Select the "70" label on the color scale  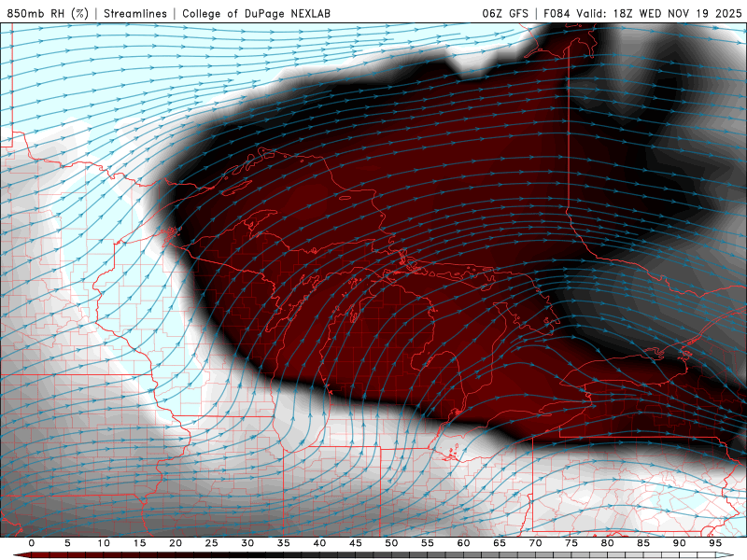pos(535,543)
